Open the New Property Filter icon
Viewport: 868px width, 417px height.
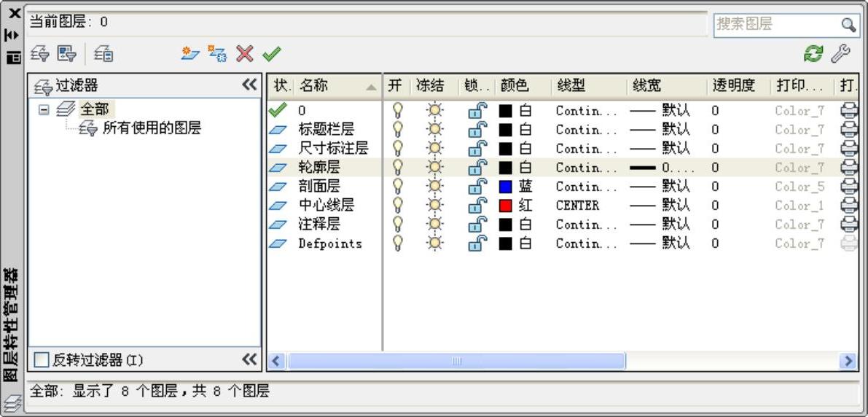(x=39, y=53)
